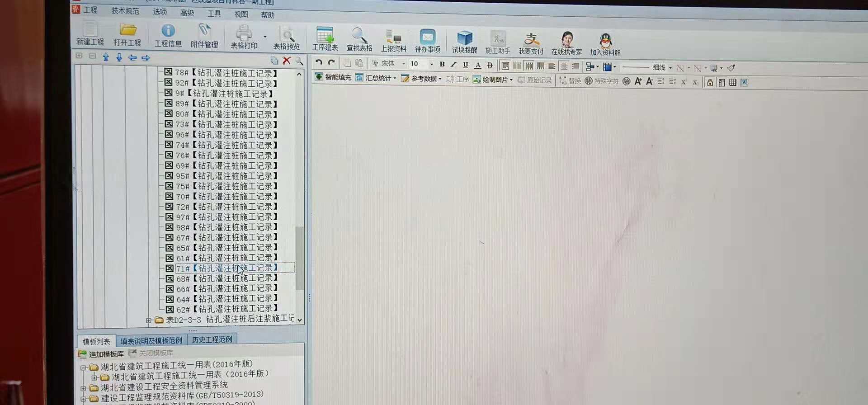Open the font size dropdown showing 10
Image resolution: width=868 pixels, height=405 pixels.
pyautogui.click(x=431, y=64)
